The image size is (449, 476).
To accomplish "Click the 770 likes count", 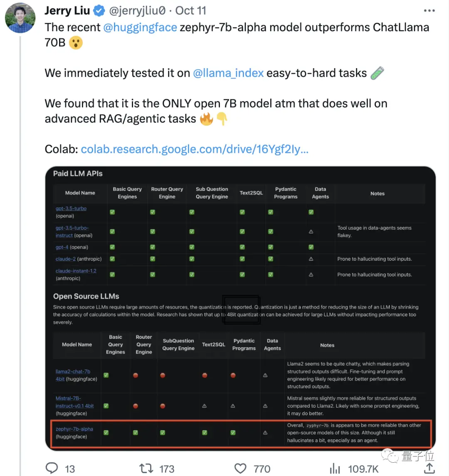I will [262, 469].
